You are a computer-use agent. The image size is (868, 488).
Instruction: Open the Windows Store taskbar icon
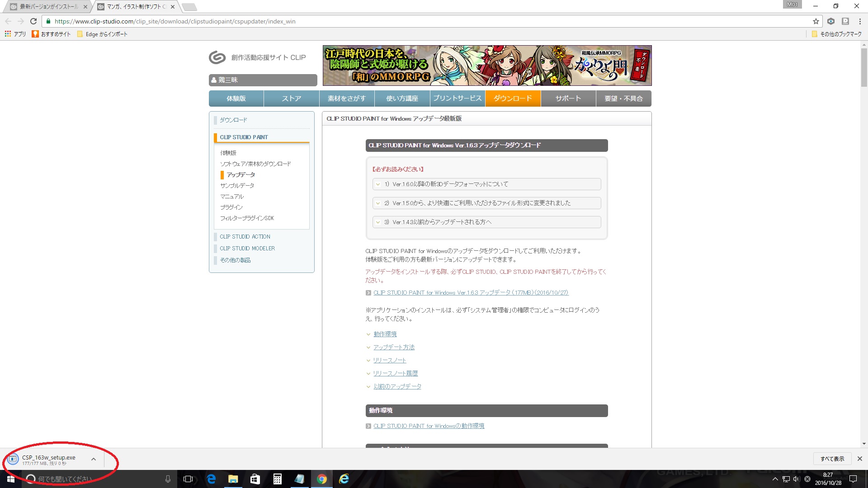coord(255,479)
